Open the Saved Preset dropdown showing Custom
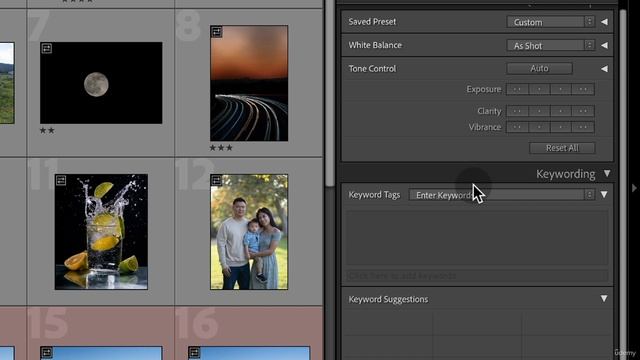 tap(550, 22)
